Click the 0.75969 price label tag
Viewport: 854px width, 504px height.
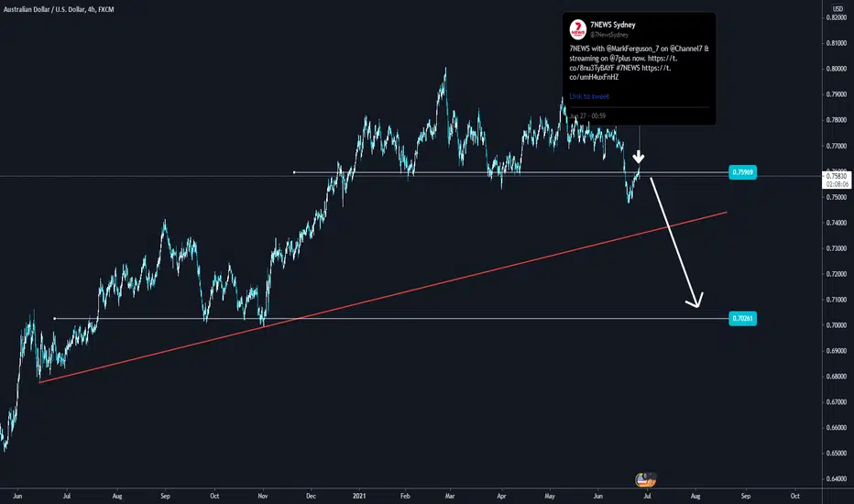tap(742, 172)
